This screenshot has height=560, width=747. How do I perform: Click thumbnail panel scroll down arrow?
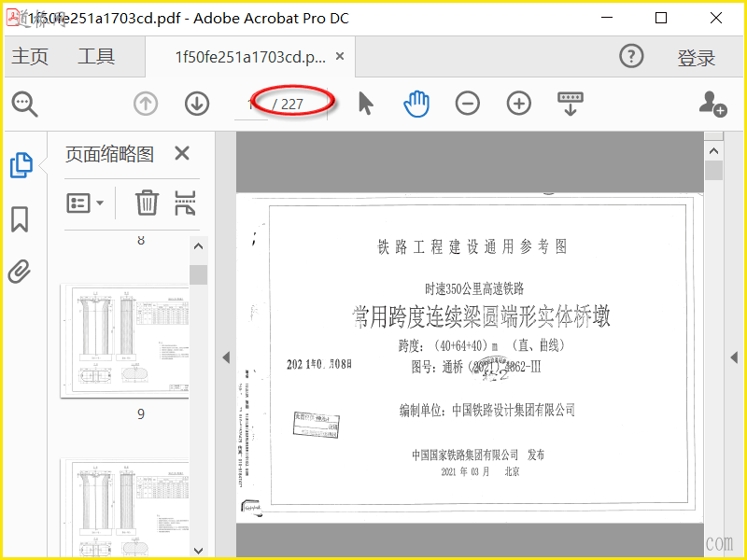[199, 551]
